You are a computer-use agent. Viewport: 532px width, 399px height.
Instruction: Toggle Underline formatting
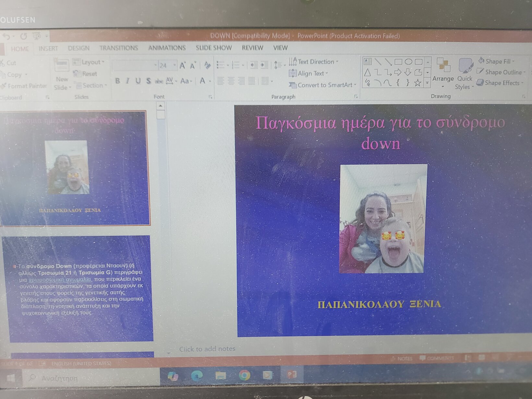[x=138, y=81]
